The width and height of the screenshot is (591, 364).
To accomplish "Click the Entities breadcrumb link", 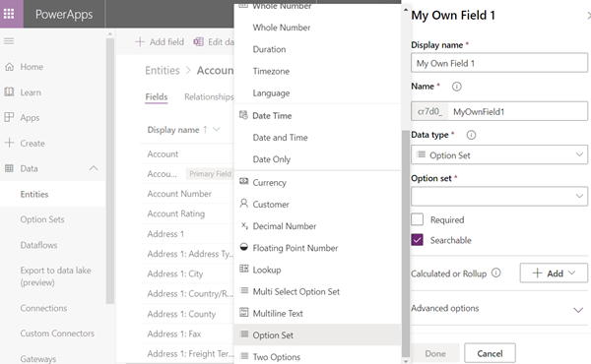I will tap(163, 71).
